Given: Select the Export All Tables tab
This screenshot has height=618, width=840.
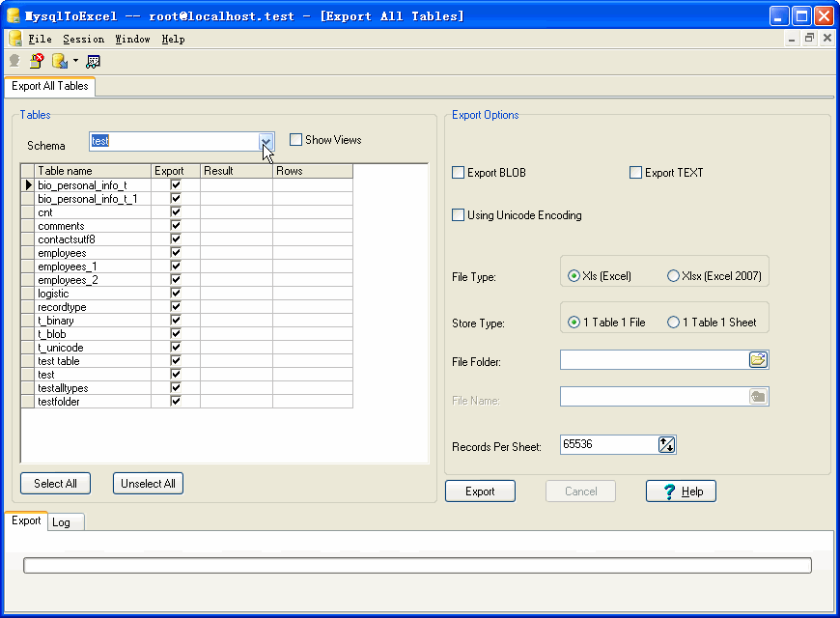Looking at the screenshot, I should pos(50,86).
